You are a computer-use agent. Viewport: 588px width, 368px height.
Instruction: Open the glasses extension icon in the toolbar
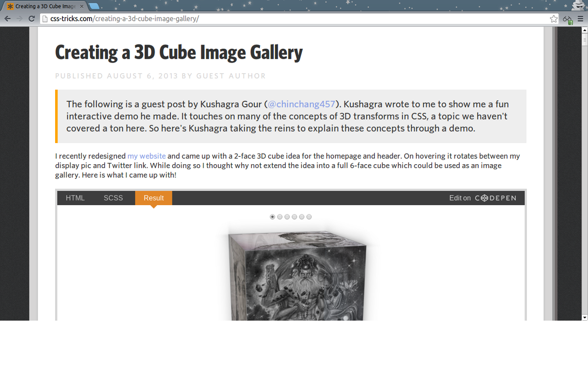pos(567,19)
